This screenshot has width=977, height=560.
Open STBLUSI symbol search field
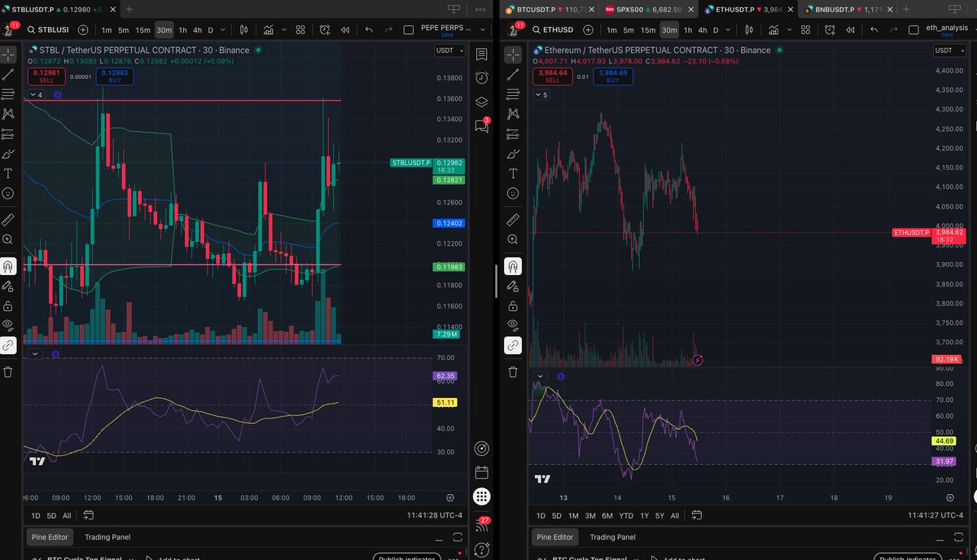49,30
